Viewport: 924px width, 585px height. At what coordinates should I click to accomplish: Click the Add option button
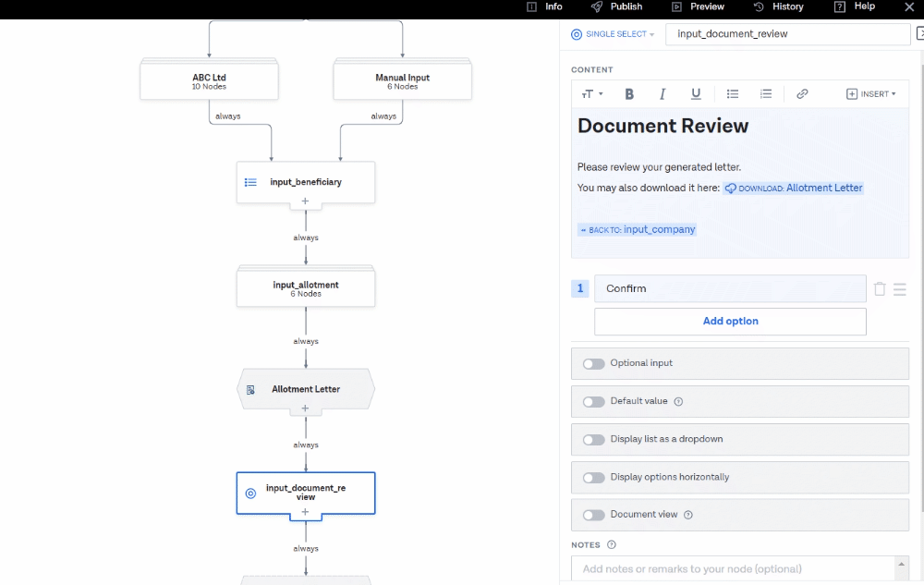pyautogui.click(x=730, y=322)
